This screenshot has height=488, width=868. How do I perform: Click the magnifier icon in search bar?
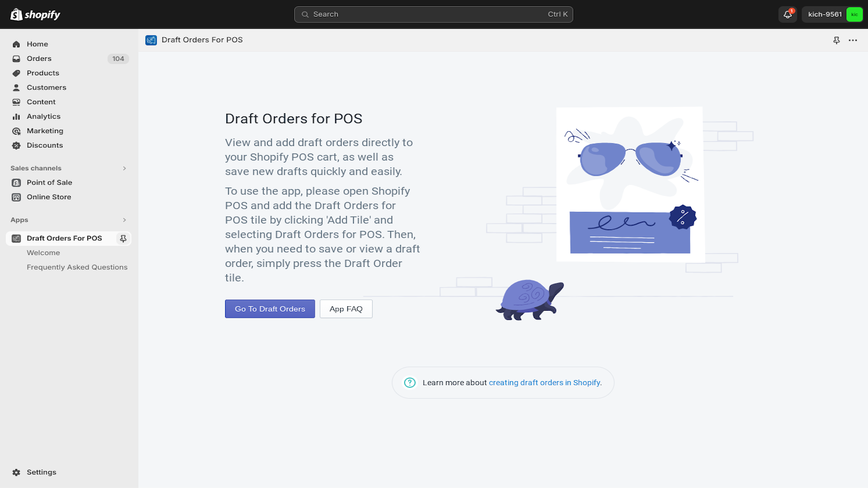[305, 15]
